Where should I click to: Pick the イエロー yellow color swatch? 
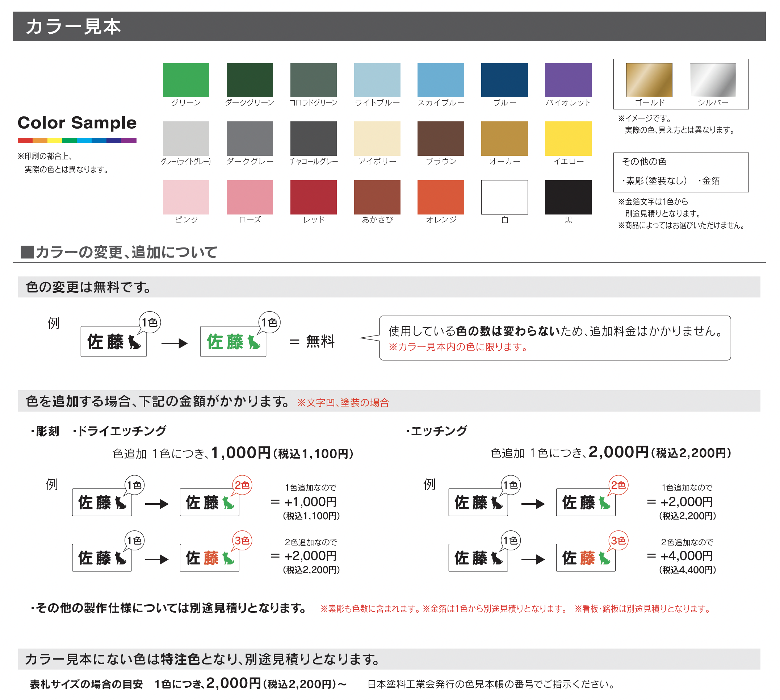[568, 138]
